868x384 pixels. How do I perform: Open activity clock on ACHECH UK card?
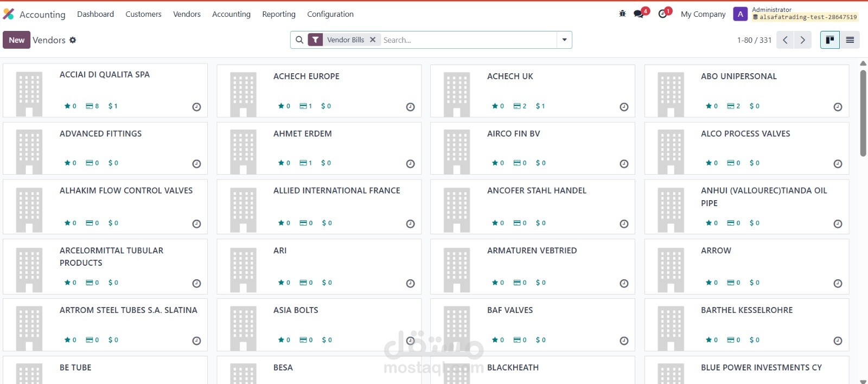coord(624,107)
